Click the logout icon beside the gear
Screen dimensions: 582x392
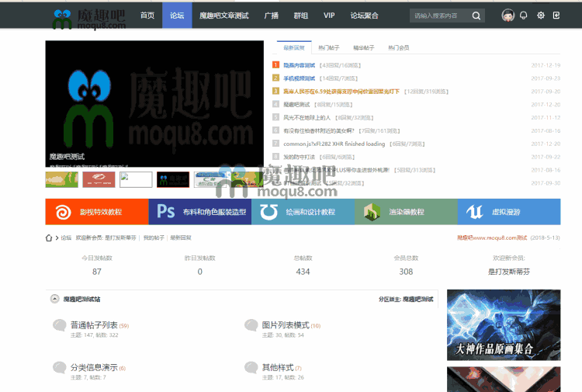(x=556, y=16)
